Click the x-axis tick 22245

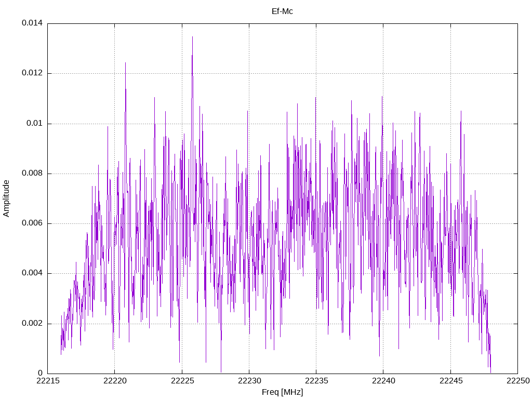tap(451, 381)
